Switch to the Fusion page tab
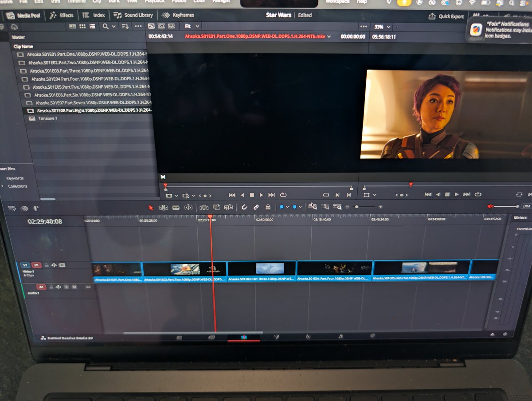Screen dimensions: 532x401 pos(276,337)
